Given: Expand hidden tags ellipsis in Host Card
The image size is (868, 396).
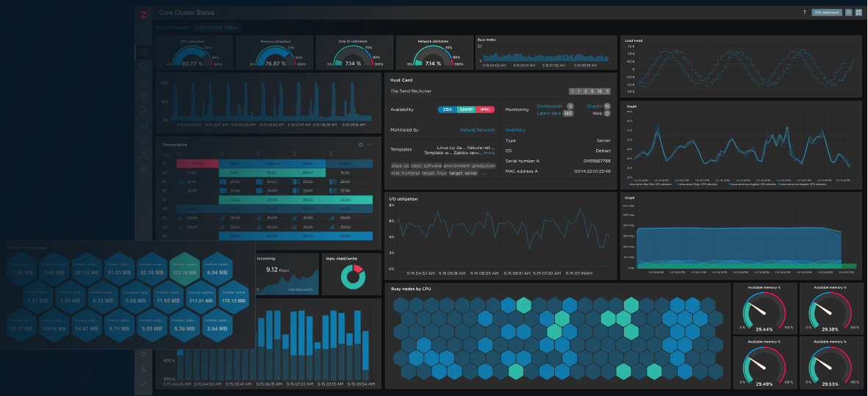Looking at the screenshot, I should (x=483, y=173).
